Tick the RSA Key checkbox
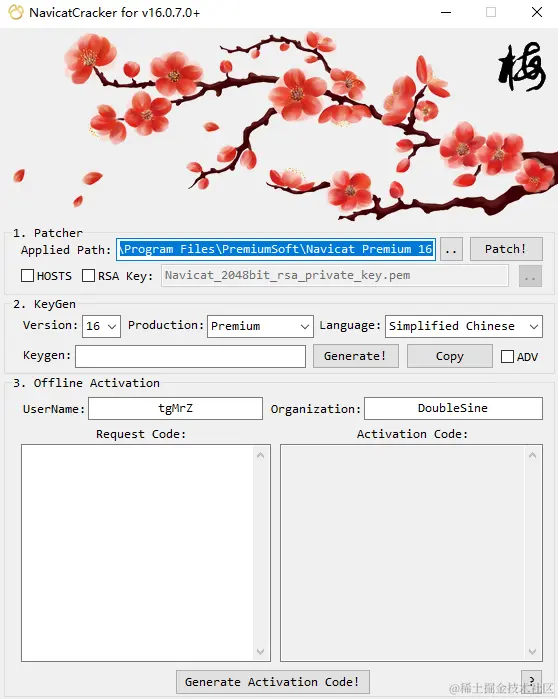 (x=88, y=275)
